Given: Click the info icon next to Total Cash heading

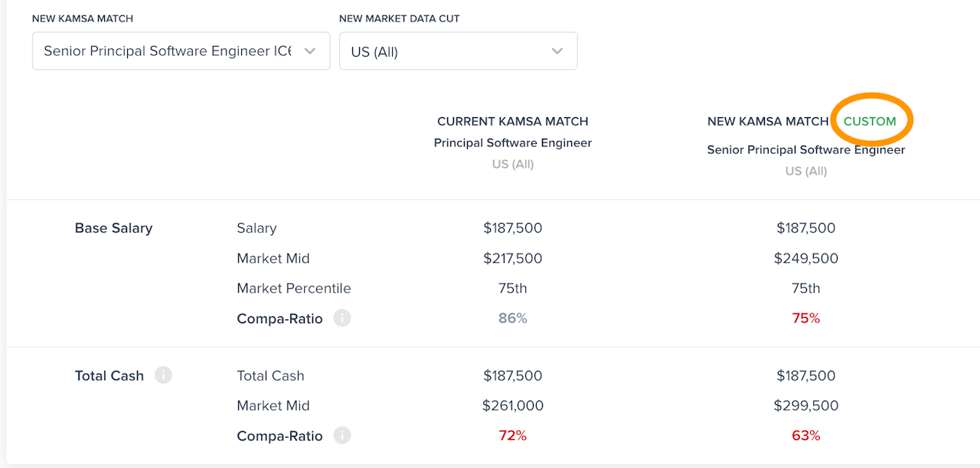Looking at the screenshot, I should (x=163, y=375).
